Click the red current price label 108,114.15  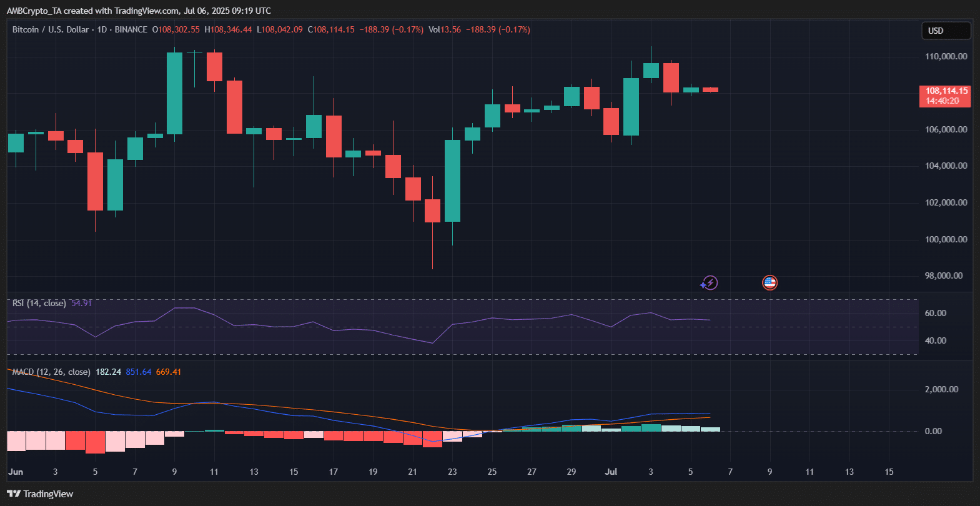point(945,96)
